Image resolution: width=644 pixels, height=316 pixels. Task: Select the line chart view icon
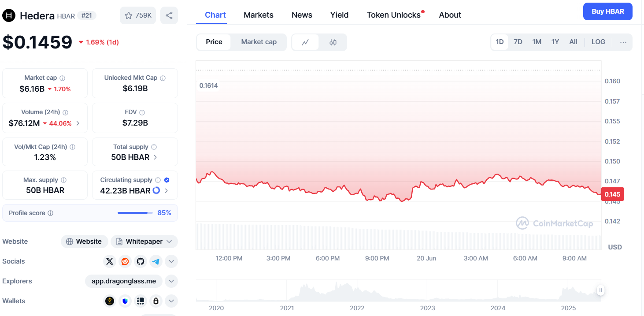(305, 42)
